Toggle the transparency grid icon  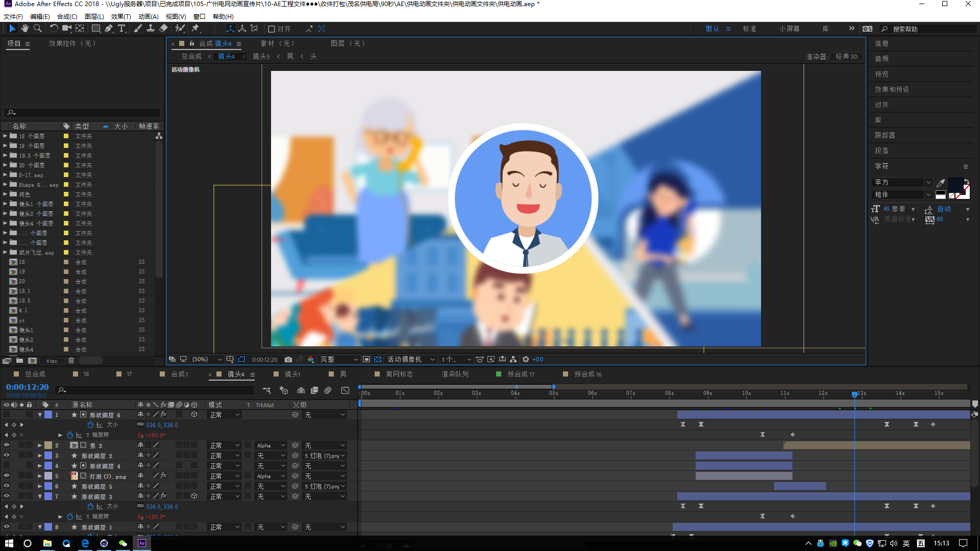pos(378,360)
